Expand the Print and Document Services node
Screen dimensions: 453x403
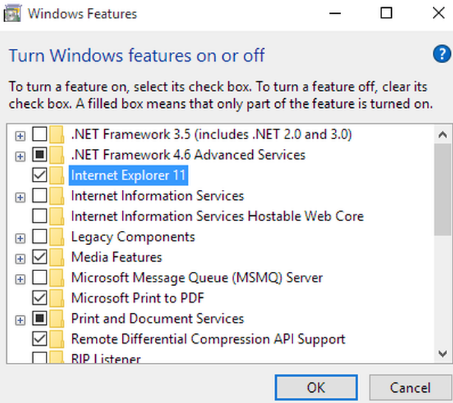click(20, 320)
